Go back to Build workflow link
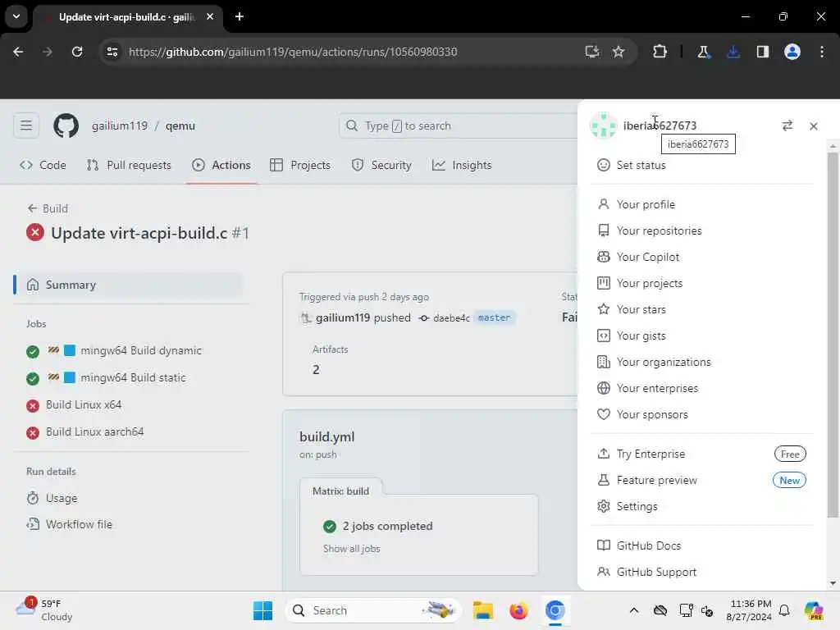 (x=48, y=208)
